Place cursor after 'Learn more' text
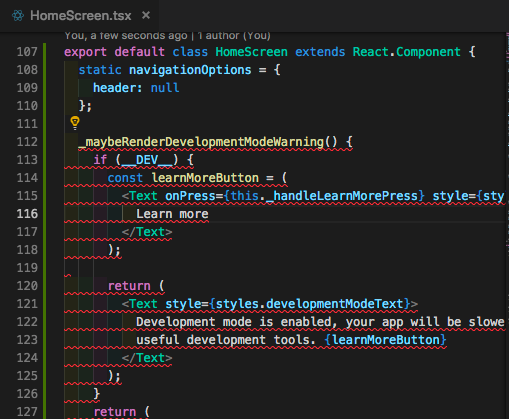 (209, 214)
